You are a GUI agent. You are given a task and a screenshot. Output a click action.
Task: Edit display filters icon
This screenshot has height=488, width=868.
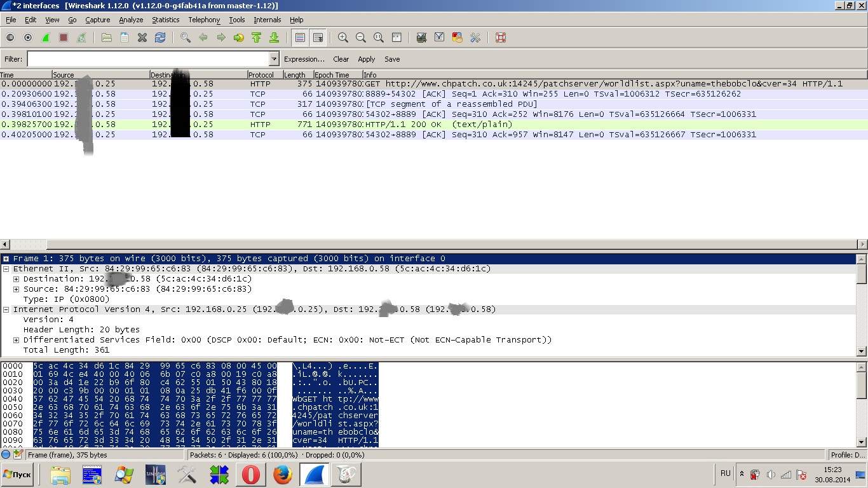[x=439, y=38]
